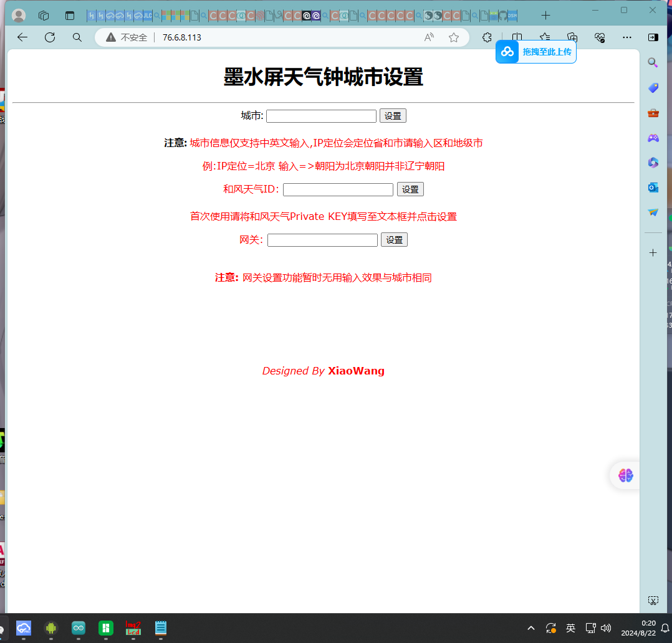The image size is (672, 643).
Task: Open Arduino IDE from the taskbar
Action: [x=79, y=628]
